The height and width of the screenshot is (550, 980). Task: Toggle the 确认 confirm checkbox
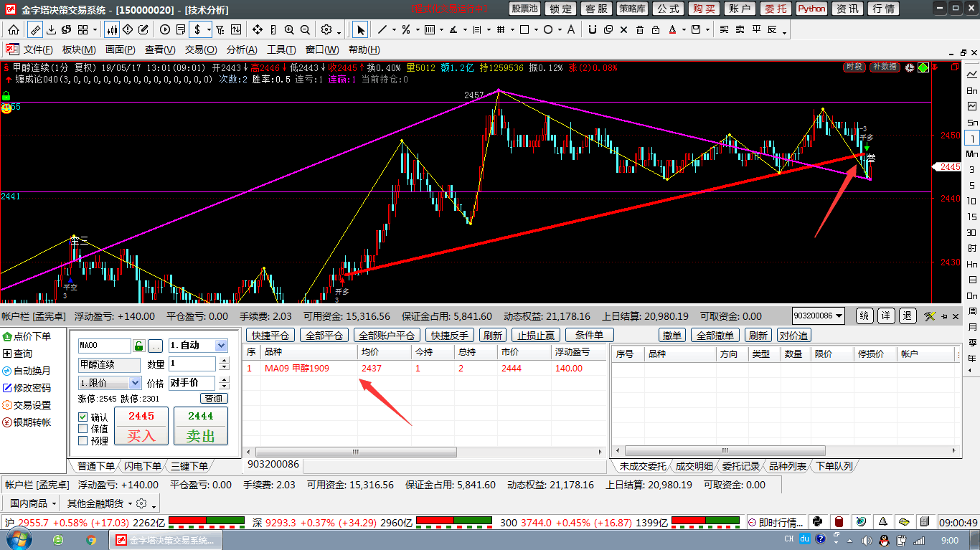[x=83, y=417]
